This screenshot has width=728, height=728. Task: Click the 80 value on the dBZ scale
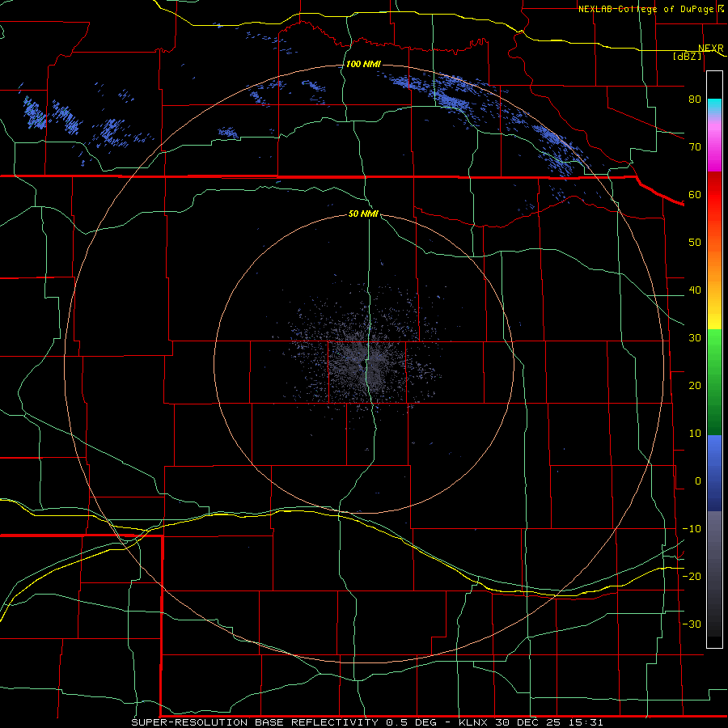(695, 99)
